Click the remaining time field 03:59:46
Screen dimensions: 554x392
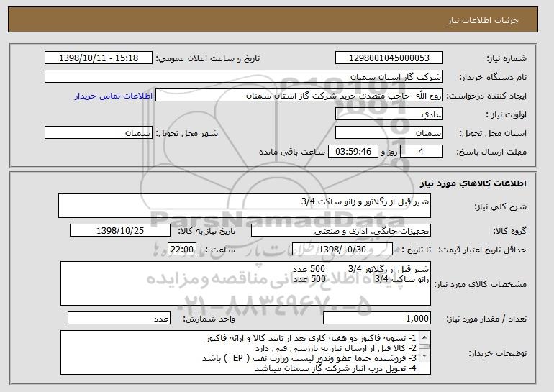pyautogui.click(x=353, y=152)
